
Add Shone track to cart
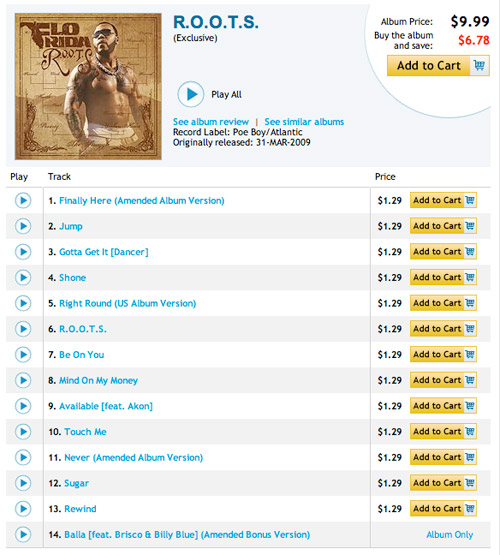(x=443, y=277)
